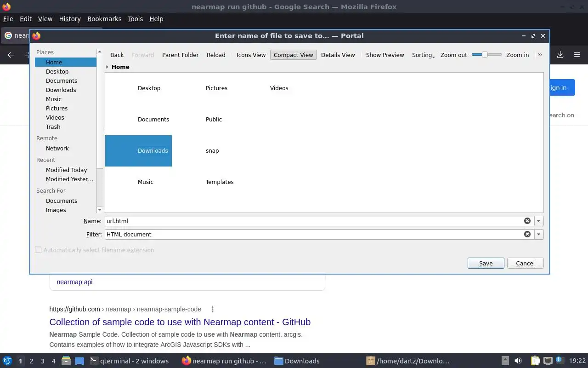Adjust the zoom slider handle
The width and height of the screenshot is (588, 368).
tap(485, 55)
